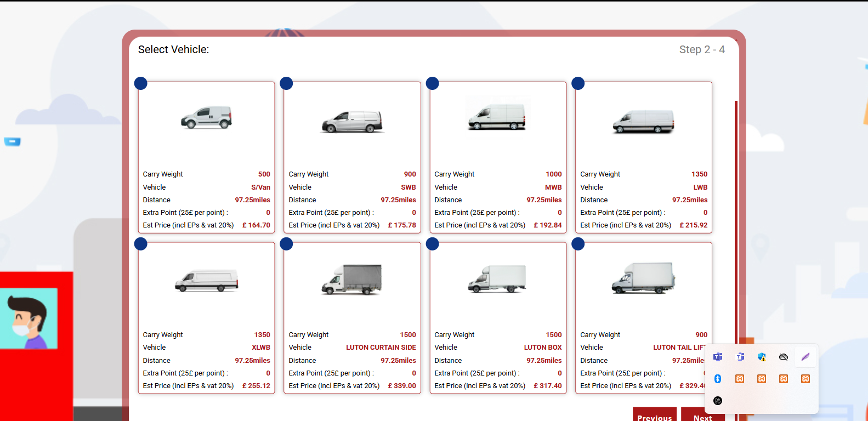Image resolution: width=868 pixels, height=421 pixels.
Task: Click the LWB van image
Action: point(643,121)
